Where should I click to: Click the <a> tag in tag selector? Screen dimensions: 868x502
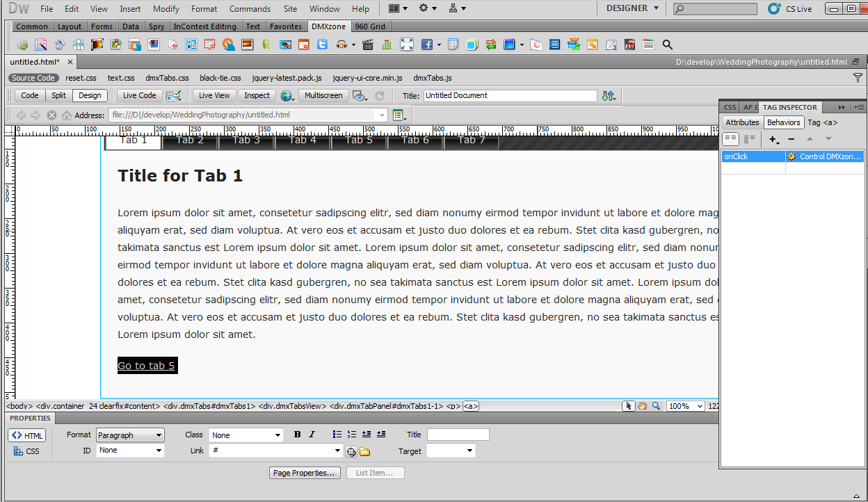pyautogui.click(x=471, y=406)
